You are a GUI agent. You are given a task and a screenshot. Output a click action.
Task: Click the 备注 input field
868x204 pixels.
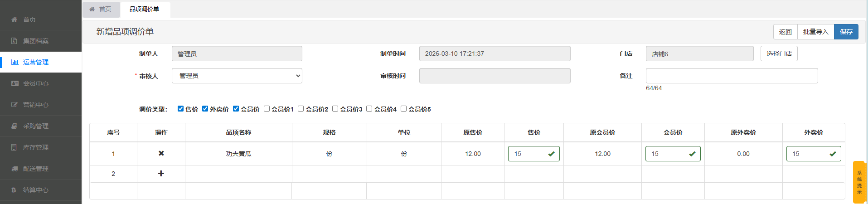click(732, 76)
